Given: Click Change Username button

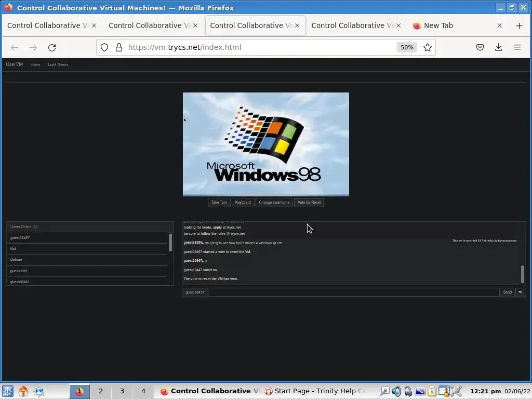Looking at the screenshot, I should pos(274,202).
